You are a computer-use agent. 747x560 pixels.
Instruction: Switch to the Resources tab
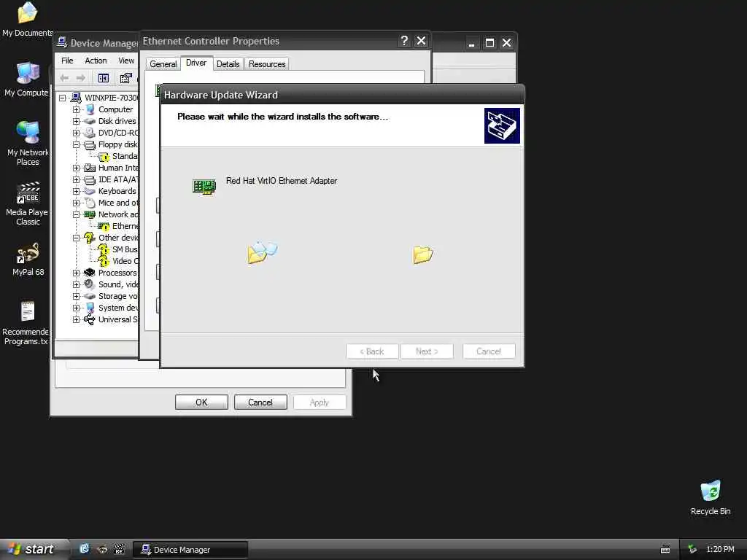coord(267,64)
